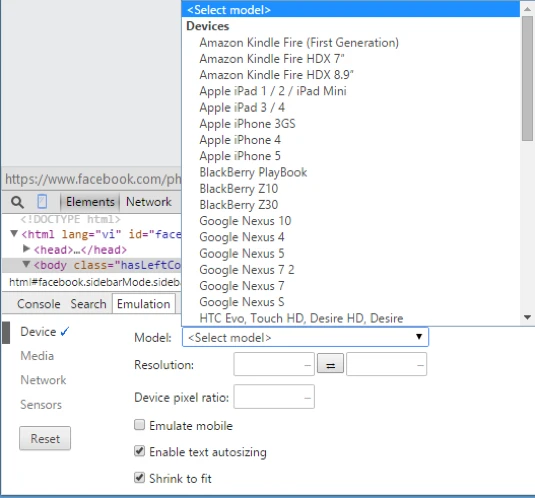The height and width of the screenshot is (498, 535).
Task: Click the swap dimensions button in Resolution
Action: click(330, 364)
